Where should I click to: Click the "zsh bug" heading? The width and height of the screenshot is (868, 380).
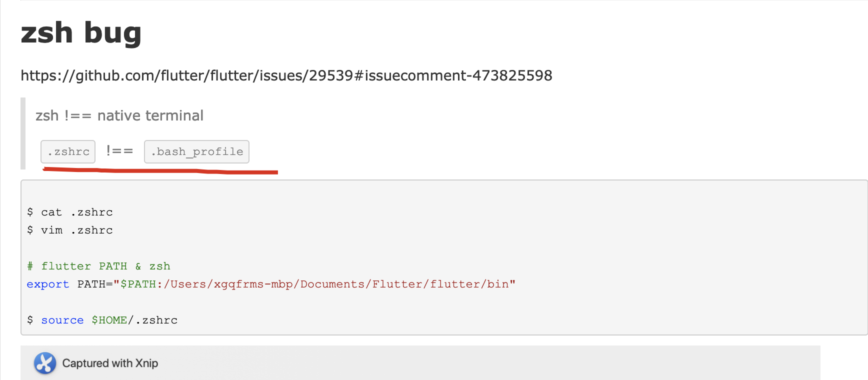coord(81,33)
